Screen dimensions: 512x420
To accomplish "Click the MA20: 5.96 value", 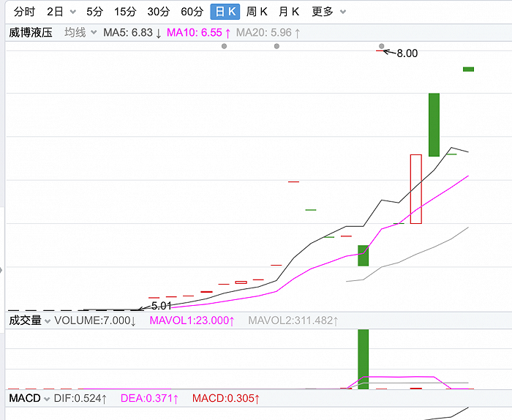I will point(268,33).
